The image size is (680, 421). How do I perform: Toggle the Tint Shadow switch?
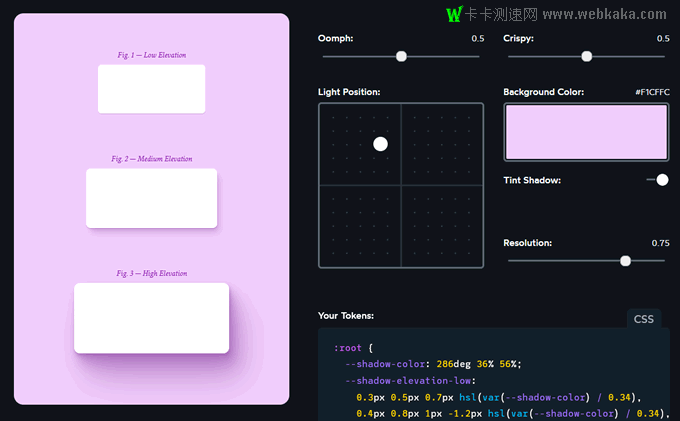click(657, 180)
